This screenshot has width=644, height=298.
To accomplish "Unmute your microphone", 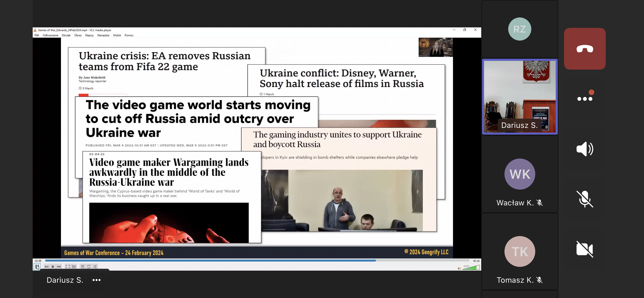I will pos(585,199).
